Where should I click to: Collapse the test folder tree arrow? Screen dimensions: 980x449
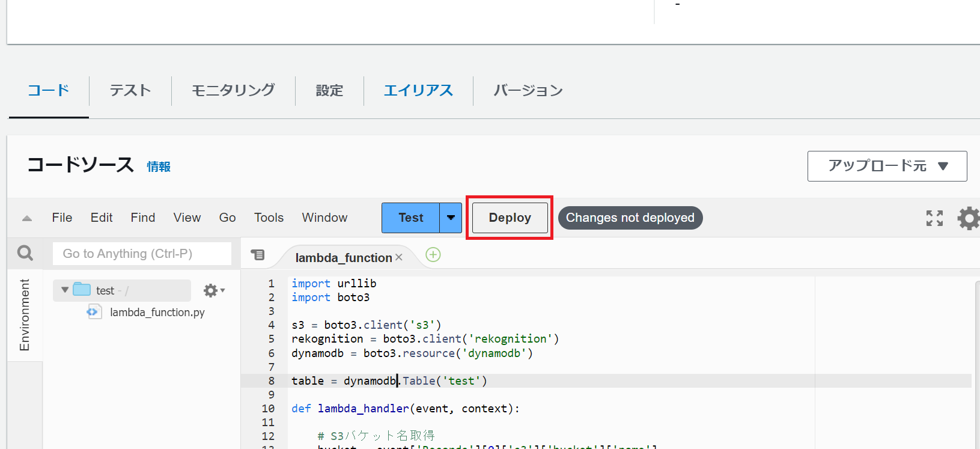(x=65, y=290)
